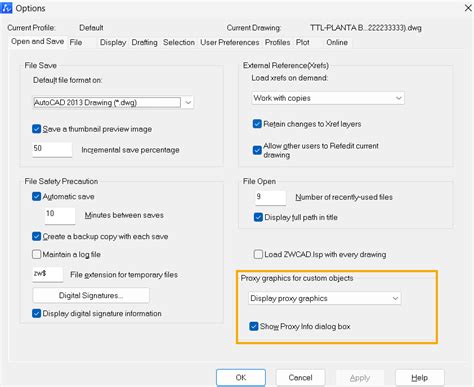Click the Minutes between saves input field
The image size is (474, 387).
(x=60, y=215)
